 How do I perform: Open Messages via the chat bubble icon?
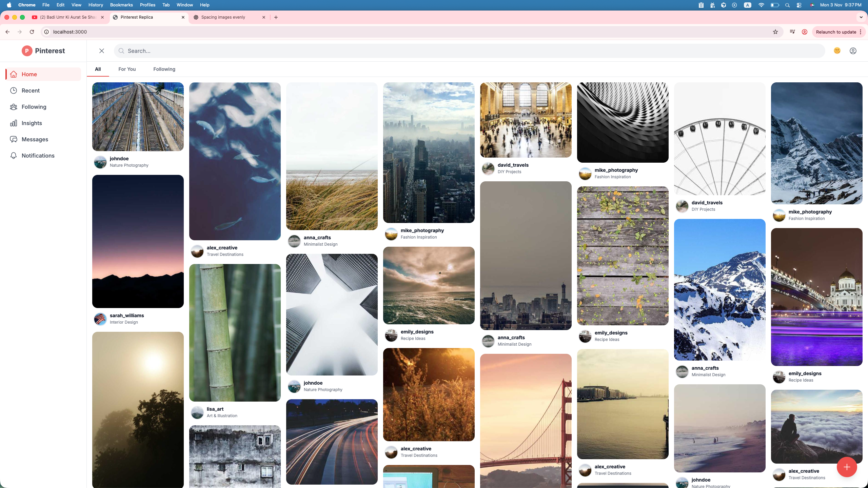(x=14, y=139)
